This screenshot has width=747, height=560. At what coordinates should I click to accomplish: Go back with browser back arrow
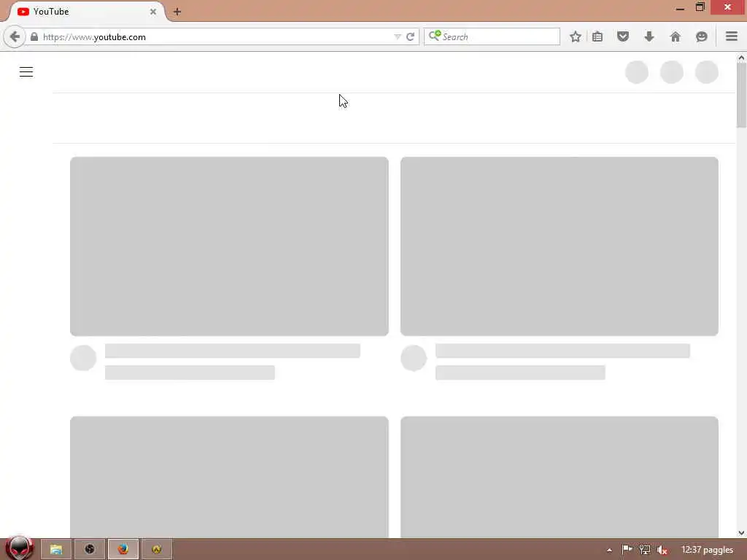[15, 36]
